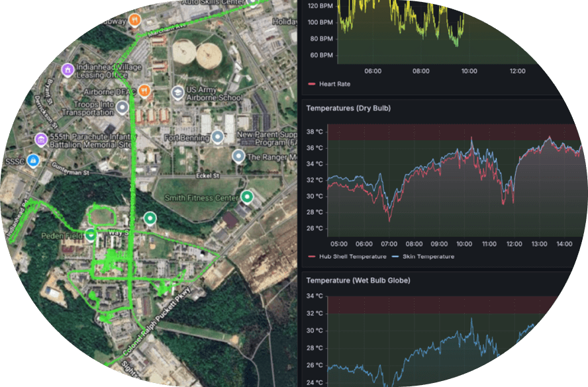
Task: Toggle the Heart Rate series in legend
Action: coord(334,84)
